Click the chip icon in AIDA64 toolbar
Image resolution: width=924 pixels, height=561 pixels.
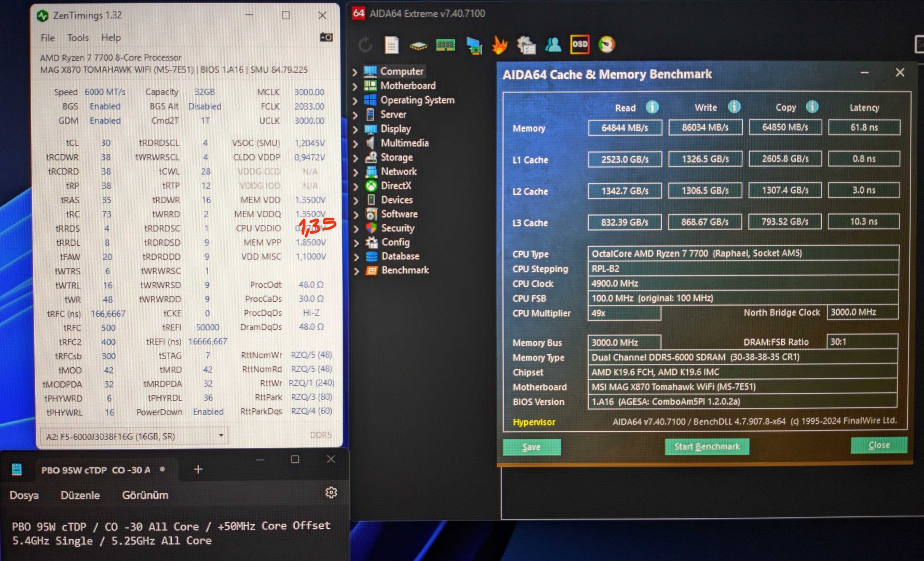pos(418,46)
